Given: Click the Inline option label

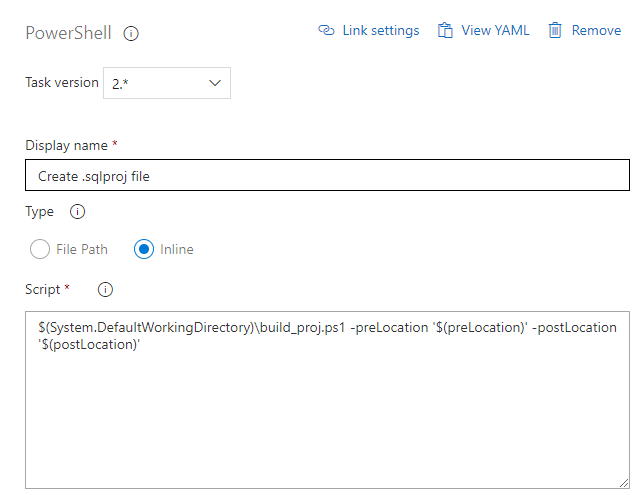Looking at the screenshot, I should click(x=177, y=249).
